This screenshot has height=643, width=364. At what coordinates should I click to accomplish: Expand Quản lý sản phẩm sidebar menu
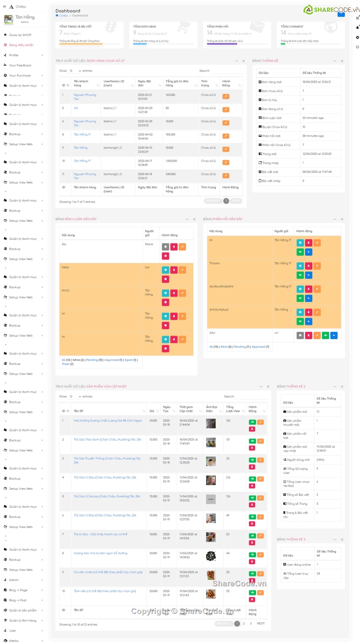[x=24, y=610]
